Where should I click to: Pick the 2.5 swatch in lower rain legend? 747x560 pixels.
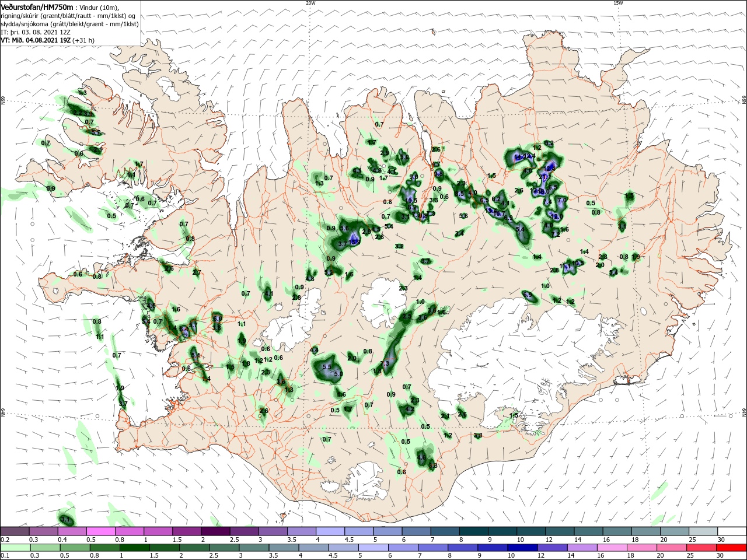tap(224, 548)
